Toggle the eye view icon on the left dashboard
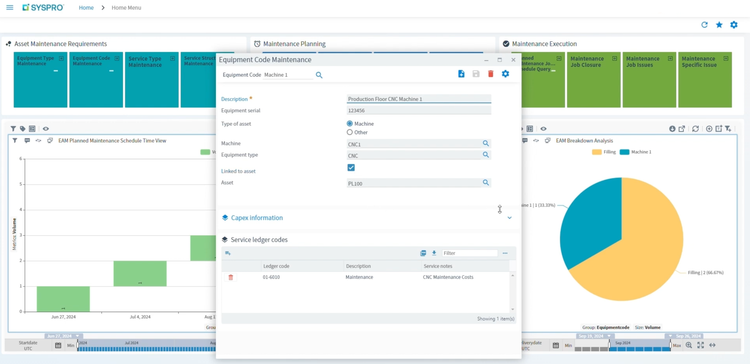The height and width of the screenshot is (364, 750). [x=46, y=129]
